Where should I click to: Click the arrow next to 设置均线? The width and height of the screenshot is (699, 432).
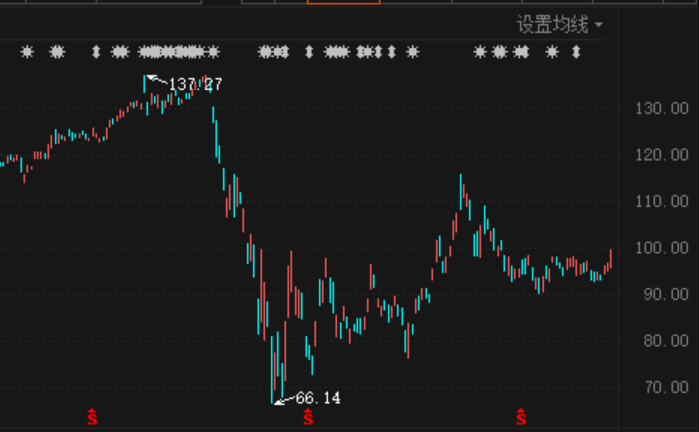point(599,25)
